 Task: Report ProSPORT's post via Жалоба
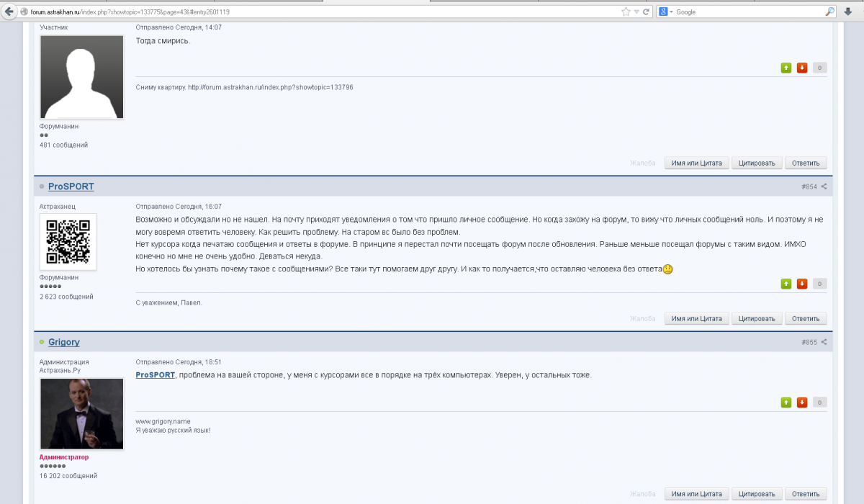[x=643, y=318]
